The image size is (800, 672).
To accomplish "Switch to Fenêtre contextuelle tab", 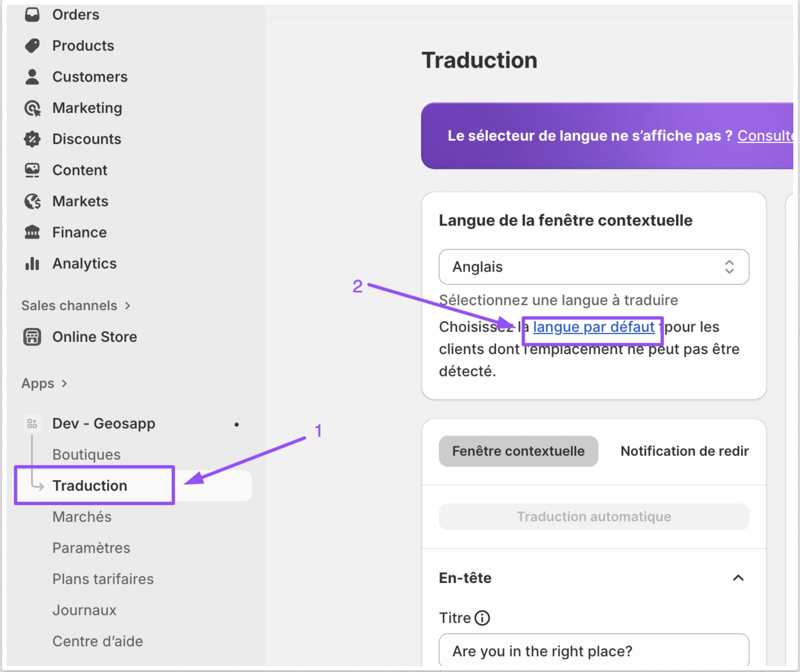I will pos(518,451).
